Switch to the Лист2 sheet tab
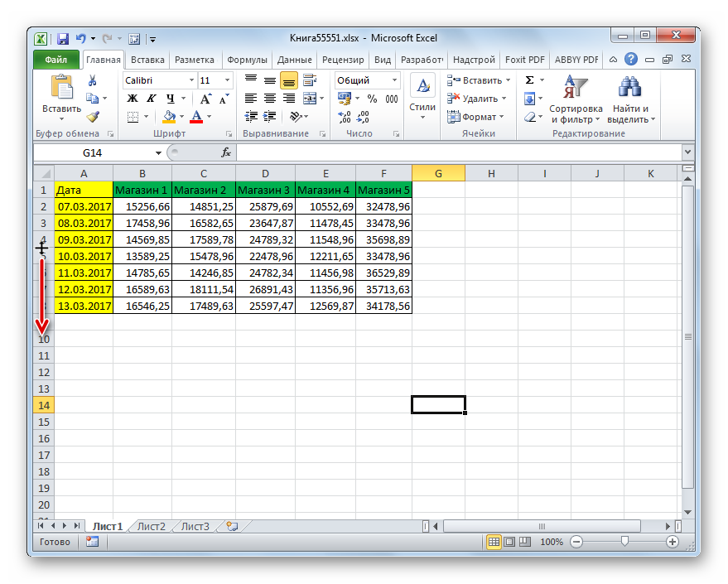This screenshot has width=728, height=584. tap(152, 527)
